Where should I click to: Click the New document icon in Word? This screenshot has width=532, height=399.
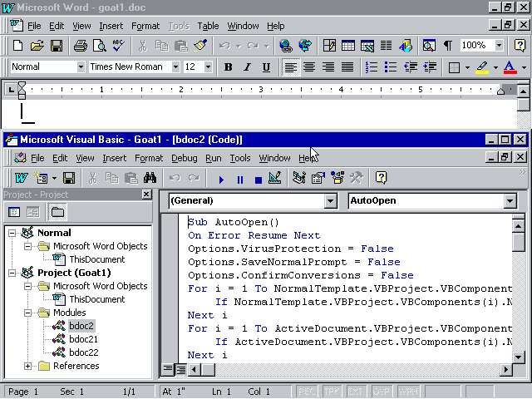[17, 46]
